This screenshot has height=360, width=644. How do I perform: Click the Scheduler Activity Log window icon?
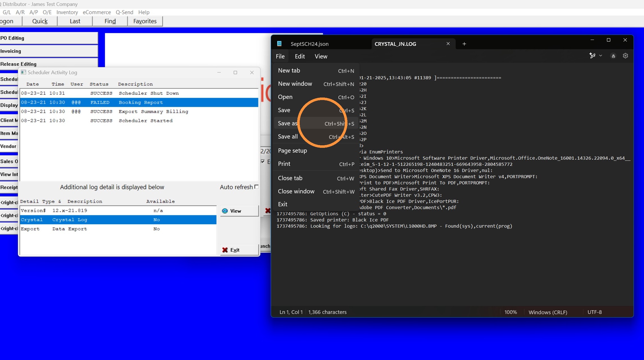coord(24,72)
